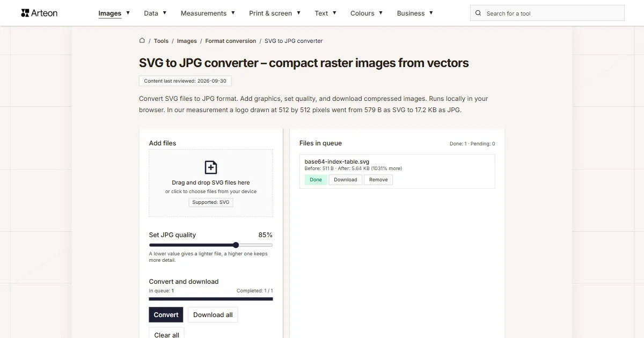Click the Arteon brand name
Viewport: 644px width, 338px height.
coord(45,13)
